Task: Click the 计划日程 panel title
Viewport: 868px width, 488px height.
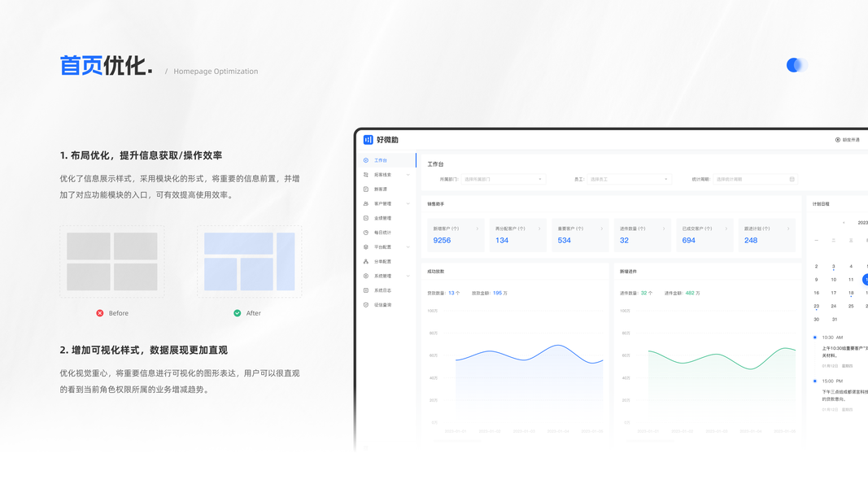Action: (x=821, y=204)
